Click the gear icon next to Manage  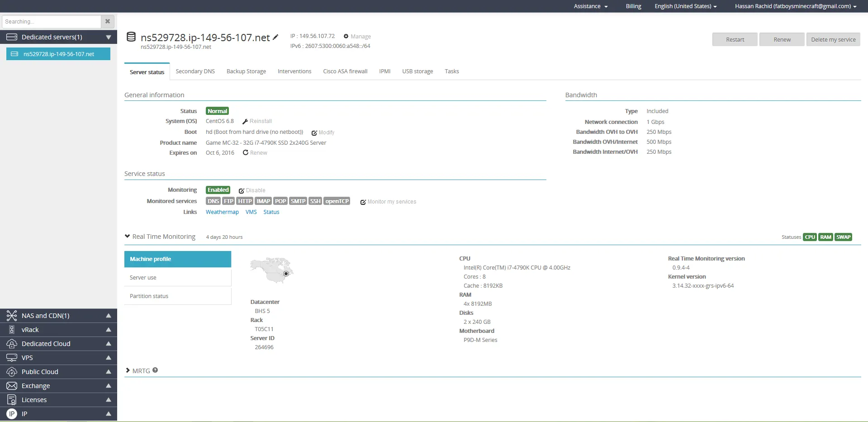click(346, 36)
